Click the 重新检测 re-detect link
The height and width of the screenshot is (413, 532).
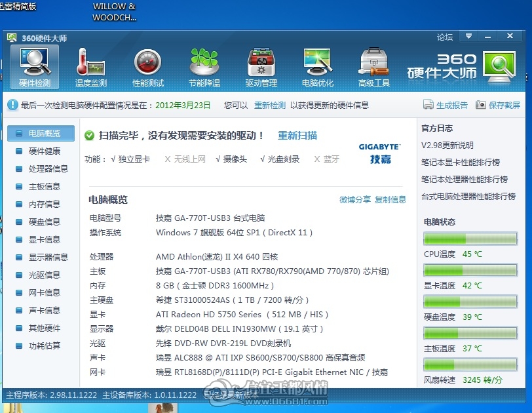point(270,105)
